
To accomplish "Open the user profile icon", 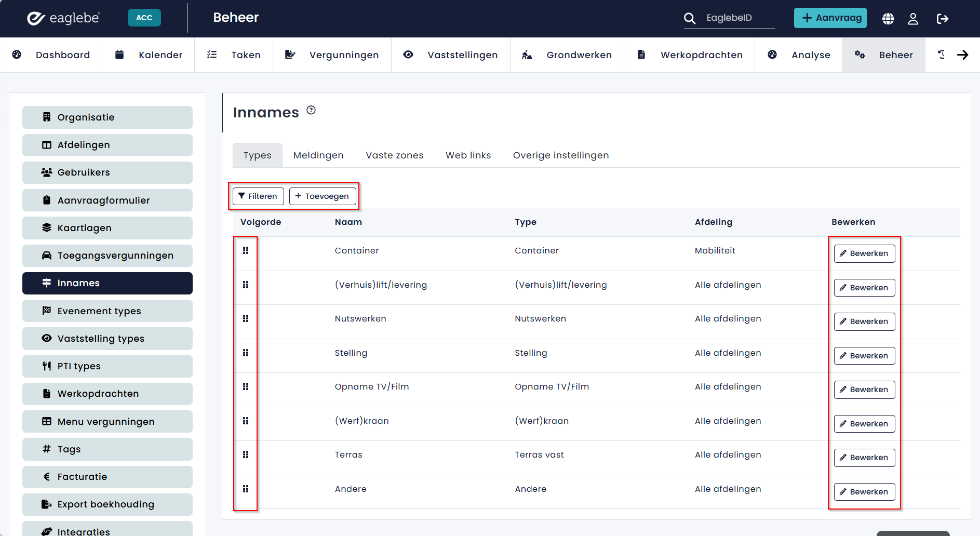I will pos(913,19).
